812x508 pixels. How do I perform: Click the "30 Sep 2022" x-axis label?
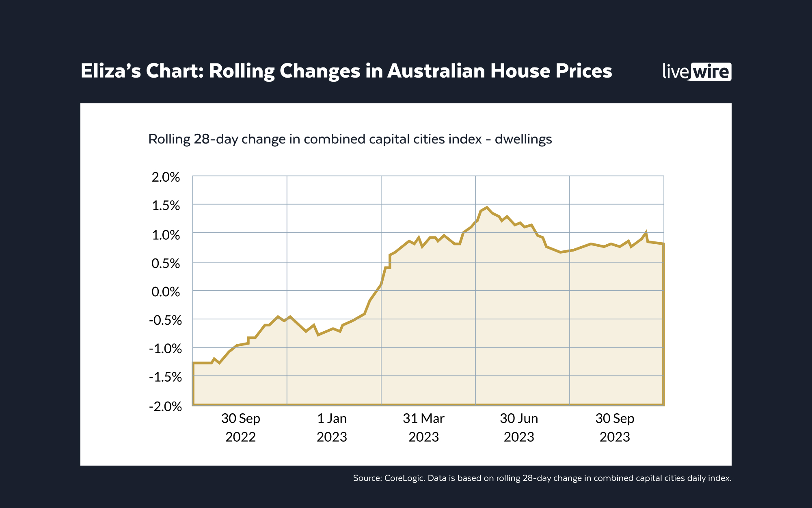click(240, 428)
